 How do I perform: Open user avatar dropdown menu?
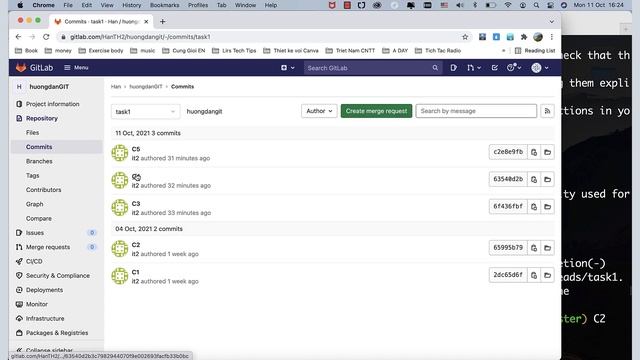coord(540,68)
